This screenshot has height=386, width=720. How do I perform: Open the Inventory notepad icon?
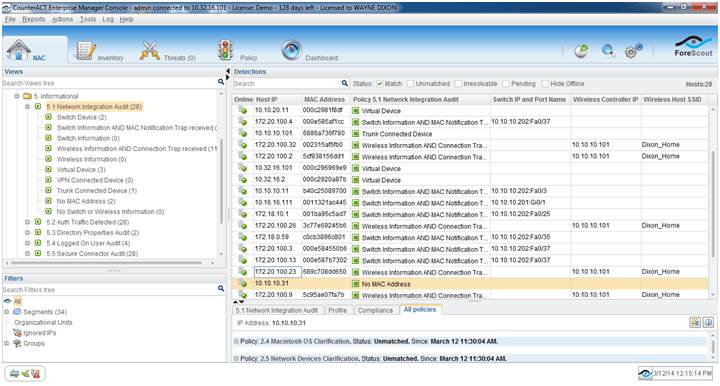[86, 50]
